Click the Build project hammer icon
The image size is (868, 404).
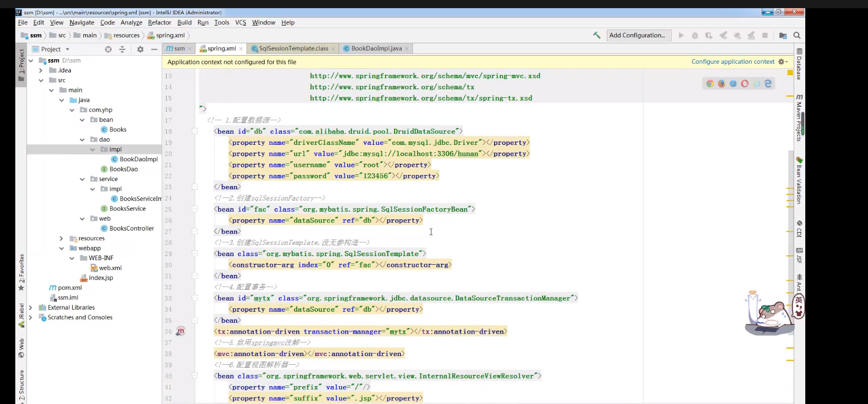(x=596, y=35)
